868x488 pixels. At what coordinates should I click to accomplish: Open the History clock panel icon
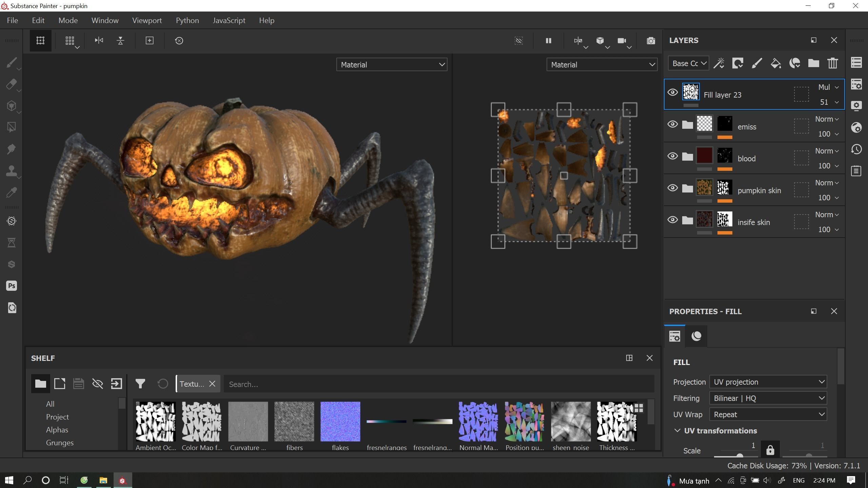(x=856, y=149)
